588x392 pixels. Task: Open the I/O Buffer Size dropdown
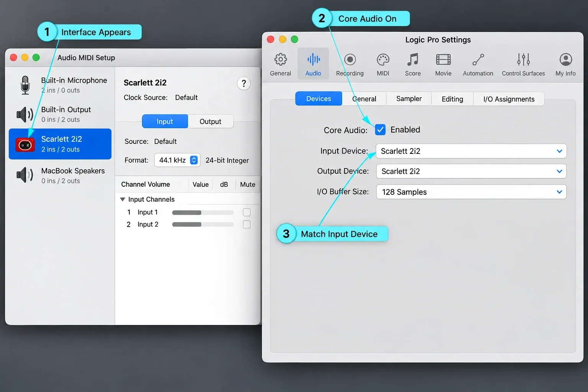pos(471,192)
